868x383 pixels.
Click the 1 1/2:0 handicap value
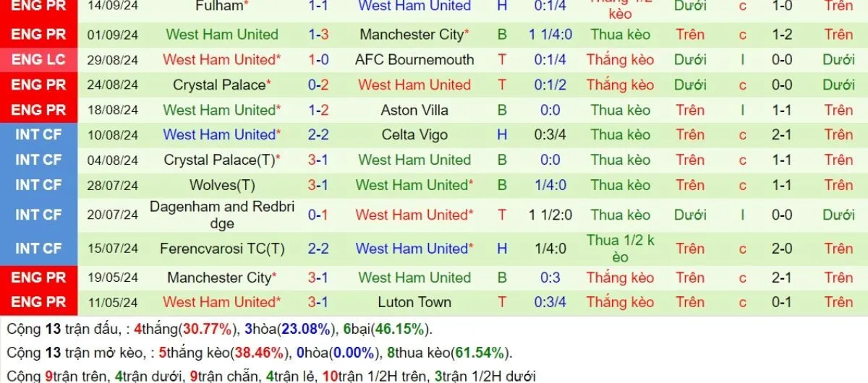[549, 215]
